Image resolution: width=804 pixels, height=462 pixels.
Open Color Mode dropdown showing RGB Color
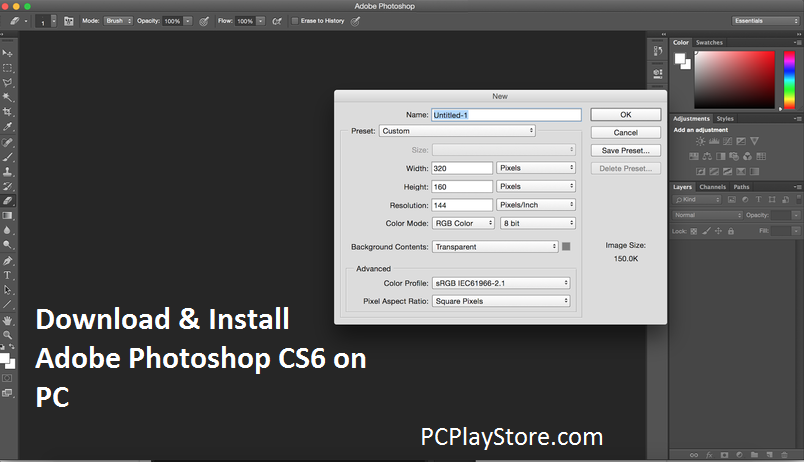click(x=463, y=223)
